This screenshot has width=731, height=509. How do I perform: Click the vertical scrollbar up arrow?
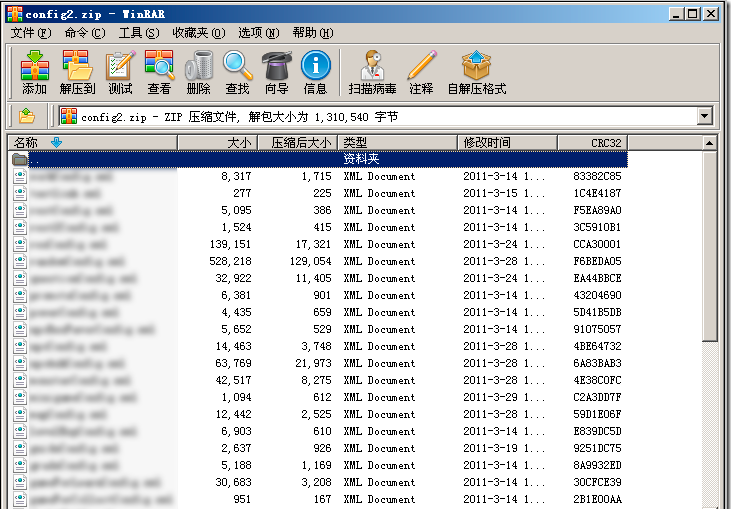click(x=710, y=143)
